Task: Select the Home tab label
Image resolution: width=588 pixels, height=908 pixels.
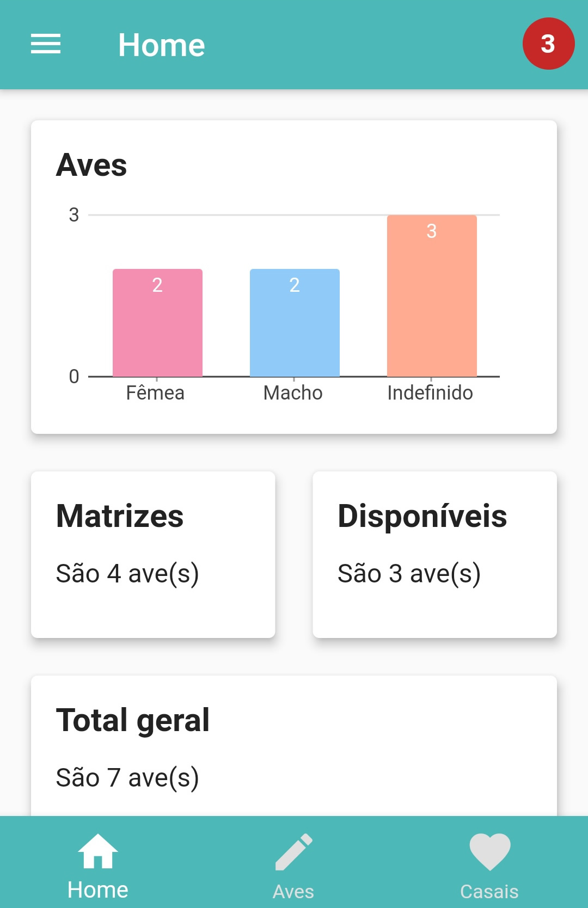Action: point(98,890)
